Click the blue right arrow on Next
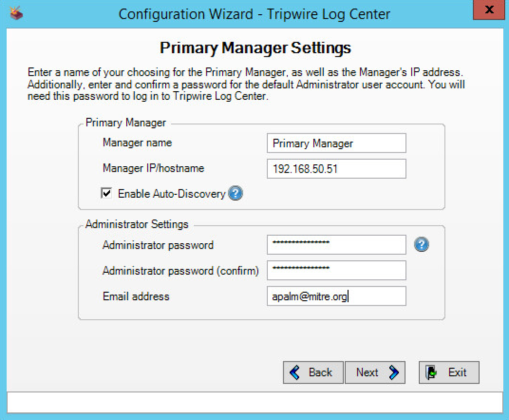The width and height of the screenshot is (509, 420). tap(394, 372)
